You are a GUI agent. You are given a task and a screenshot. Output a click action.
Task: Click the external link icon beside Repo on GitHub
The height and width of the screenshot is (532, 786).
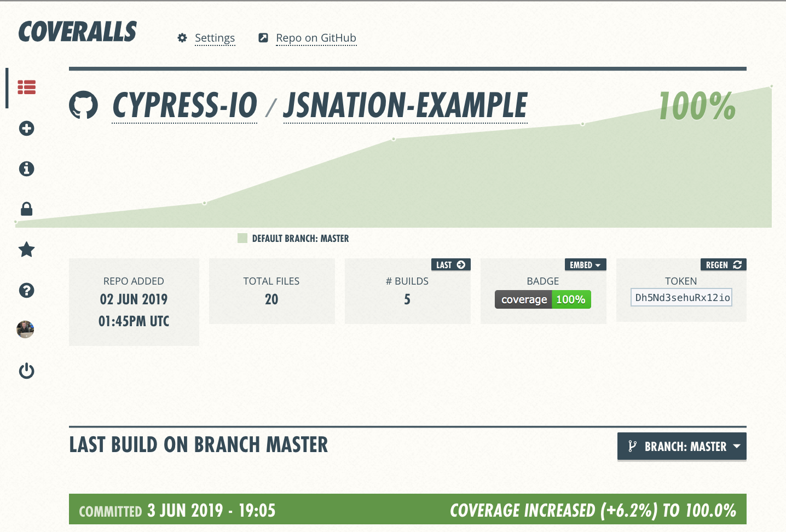(x=263, y=38)
